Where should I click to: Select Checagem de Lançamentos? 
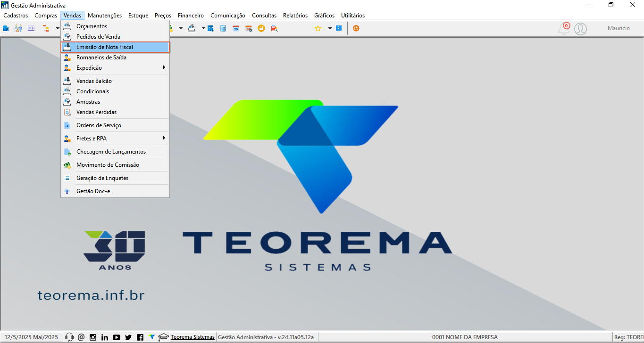(x=115, y=152)
